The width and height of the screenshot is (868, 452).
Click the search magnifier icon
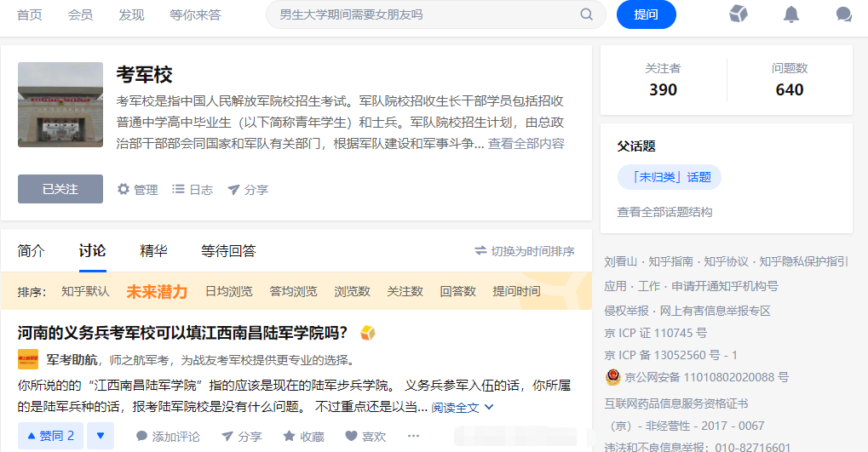tap(586, 14)
